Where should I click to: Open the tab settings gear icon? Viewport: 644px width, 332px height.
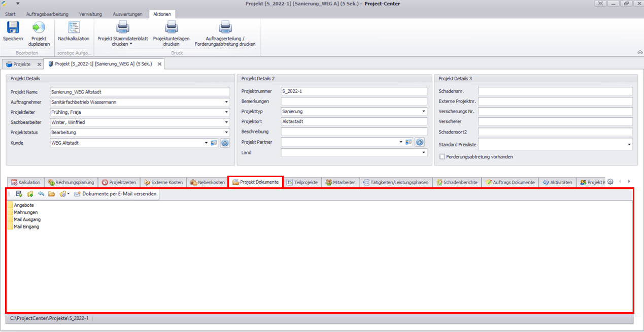click(x=611, y=182)
